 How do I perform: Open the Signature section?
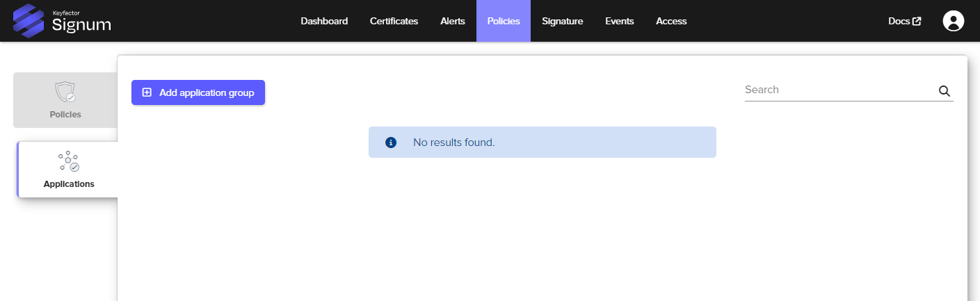click(x=562, y=22)
